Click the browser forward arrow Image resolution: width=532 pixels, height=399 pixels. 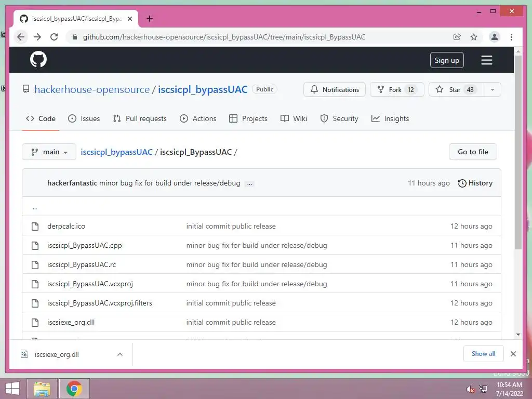point(37,37)
